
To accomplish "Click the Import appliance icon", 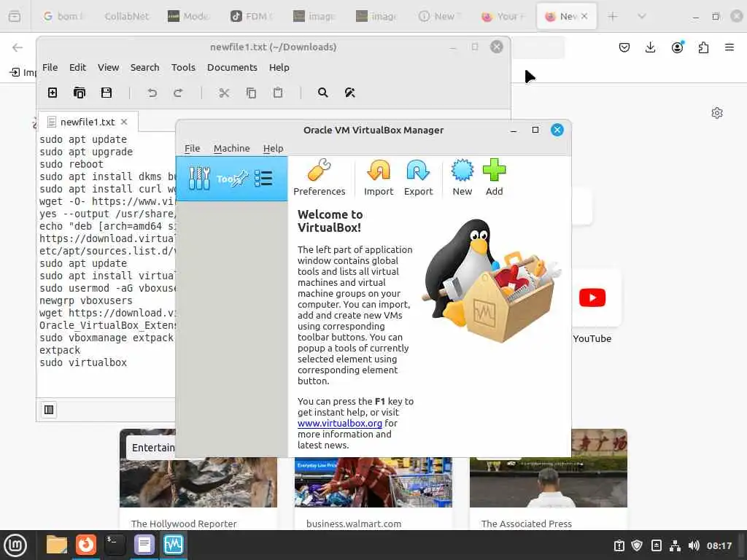I will click(x=379, y=178).
